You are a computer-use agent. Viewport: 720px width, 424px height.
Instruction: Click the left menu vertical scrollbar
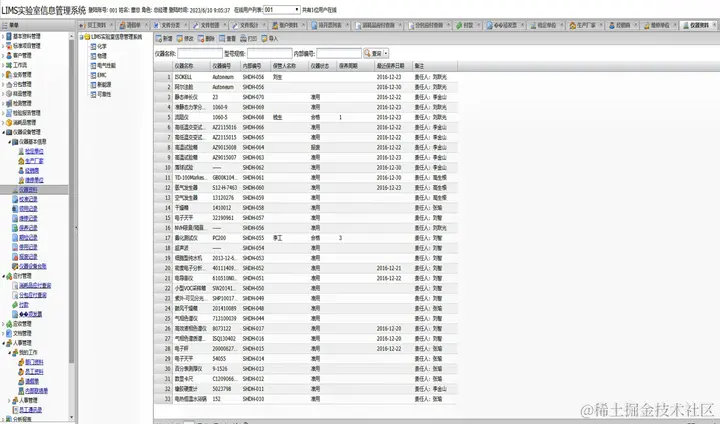tap(71, 202)
